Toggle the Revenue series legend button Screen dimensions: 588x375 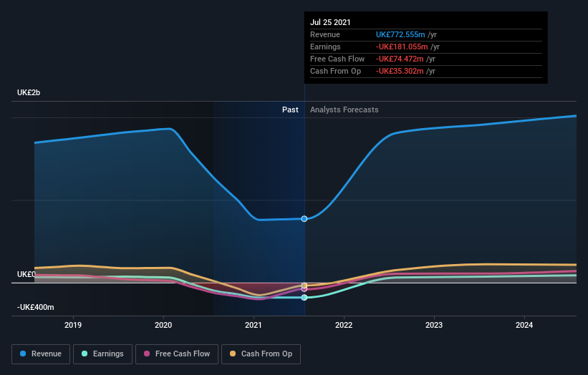click(x=41, y=354)
